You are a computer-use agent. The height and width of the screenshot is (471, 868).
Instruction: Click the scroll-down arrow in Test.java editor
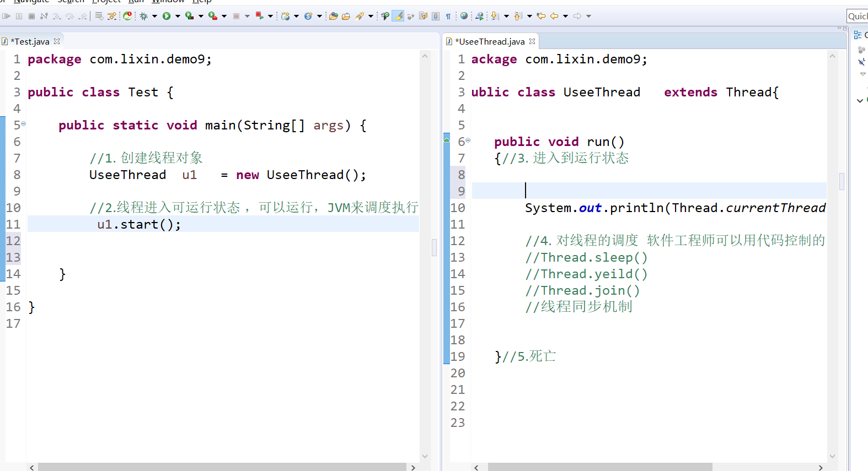(425, 456)
